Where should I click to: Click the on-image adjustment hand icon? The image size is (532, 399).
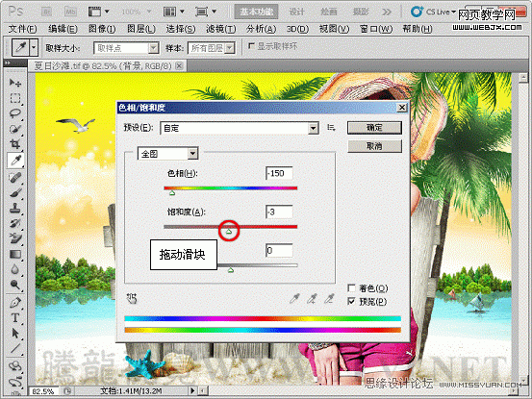tap(132, 298)
